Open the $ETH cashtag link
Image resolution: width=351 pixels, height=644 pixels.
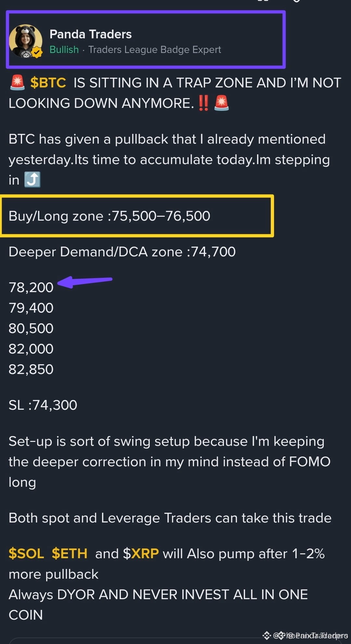pyautogui.click(x=70, y=553)
